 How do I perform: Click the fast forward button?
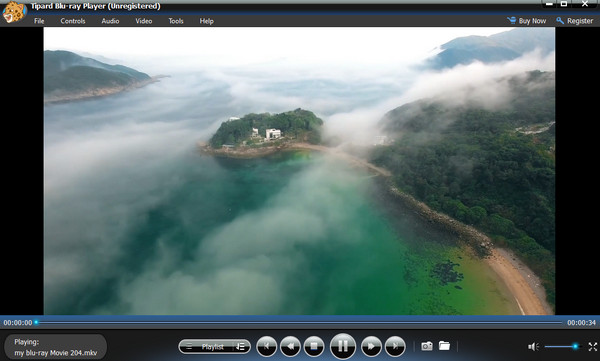pyautogui.click(x=371, y=346)
